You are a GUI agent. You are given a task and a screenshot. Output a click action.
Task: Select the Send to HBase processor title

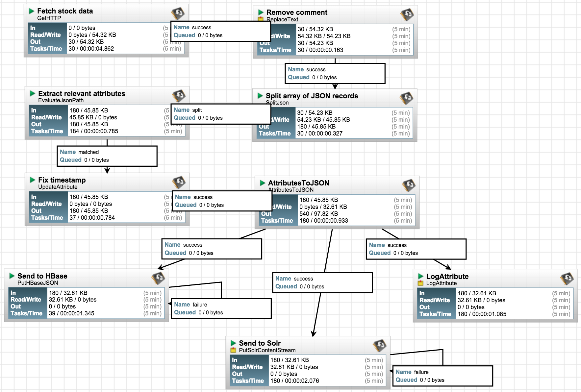(x=43, y=276)
